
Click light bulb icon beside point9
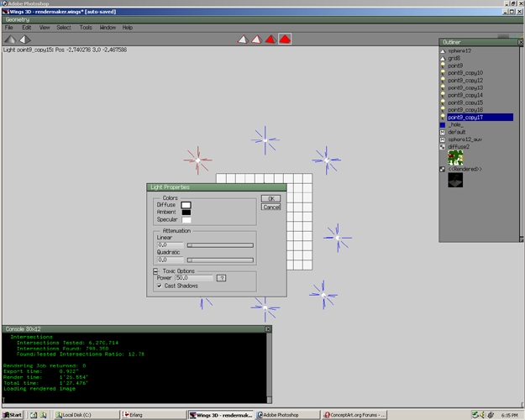443,66
